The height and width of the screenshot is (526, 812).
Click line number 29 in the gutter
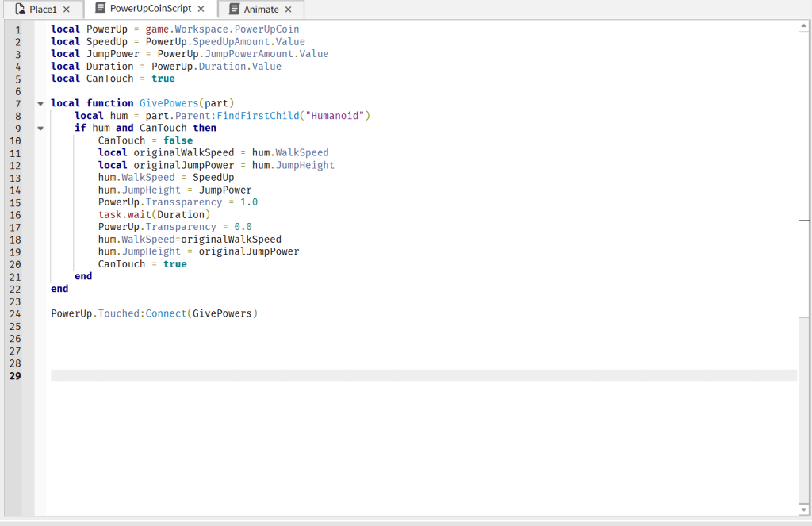tap(16, 375)
